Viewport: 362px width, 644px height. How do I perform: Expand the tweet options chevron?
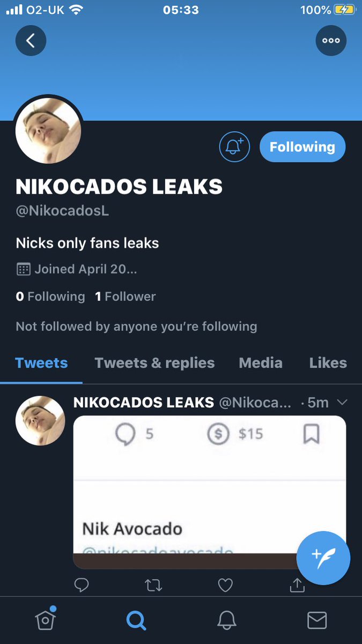coord(342,402)
